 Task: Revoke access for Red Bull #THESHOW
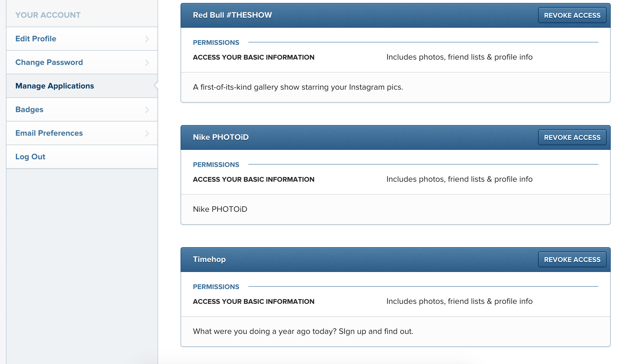[572, 15]
